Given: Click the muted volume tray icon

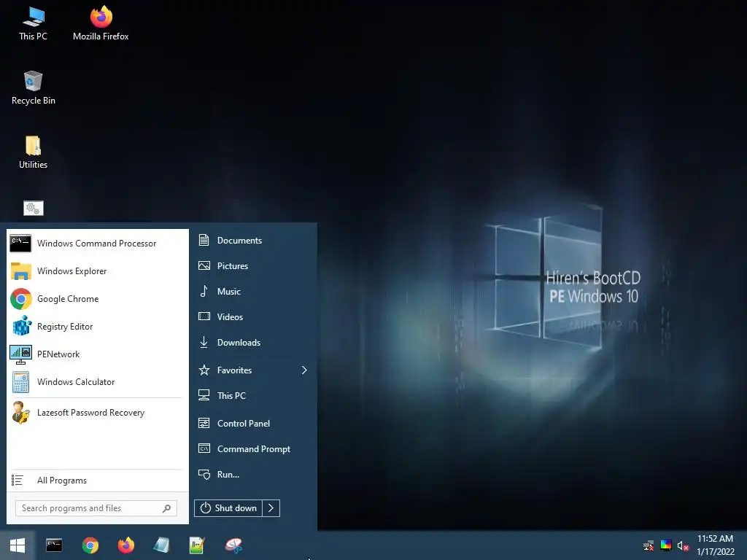Looking at the screenshot, I should coord(683,545).
